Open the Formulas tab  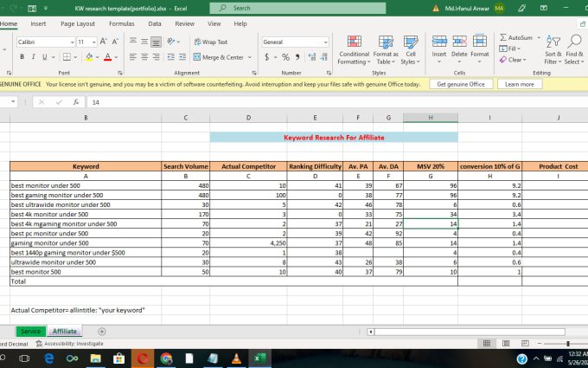(122, 23)
